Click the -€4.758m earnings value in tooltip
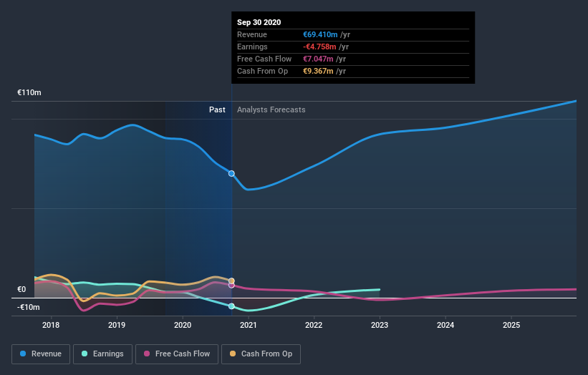The height and width of the screenshot is (375, 588). pos(319,47)
